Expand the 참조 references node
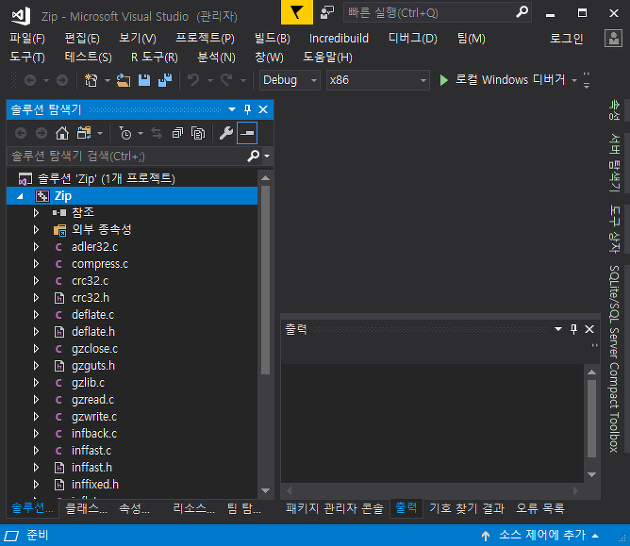Screen dimensions: 630x546 pyautogui.click(x=37, y=213)
